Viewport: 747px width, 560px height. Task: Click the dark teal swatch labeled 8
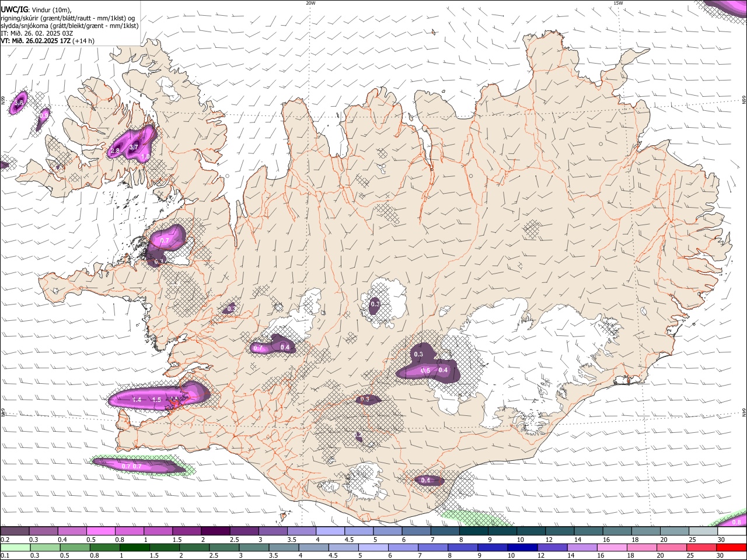473,531
